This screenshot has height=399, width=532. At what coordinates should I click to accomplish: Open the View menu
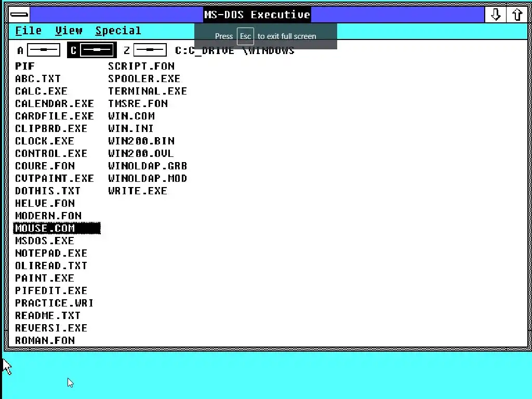pyautogui.click(x=69, y=31)
